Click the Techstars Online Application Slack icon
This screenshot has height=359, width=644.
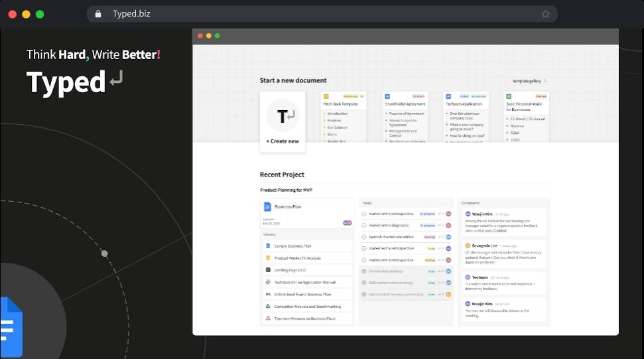[x=268, y=282]
